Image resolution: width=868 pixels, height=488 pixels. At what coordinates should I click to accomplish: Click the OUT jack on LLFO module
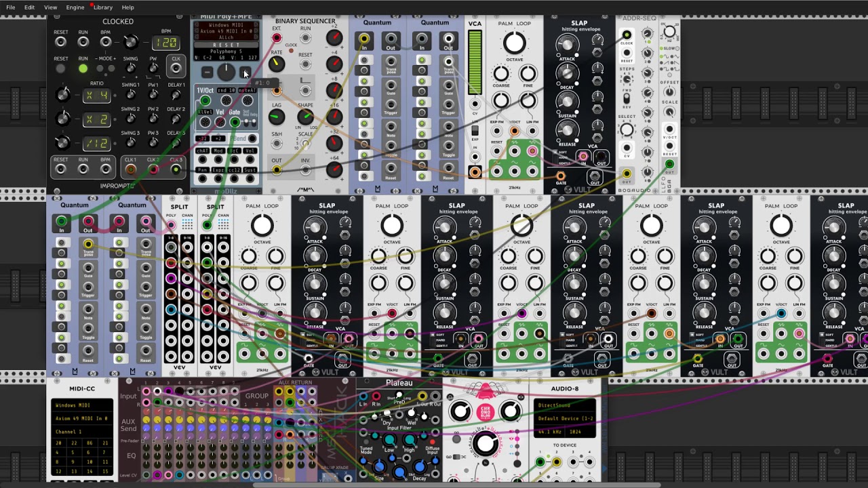tap(669, 164)
